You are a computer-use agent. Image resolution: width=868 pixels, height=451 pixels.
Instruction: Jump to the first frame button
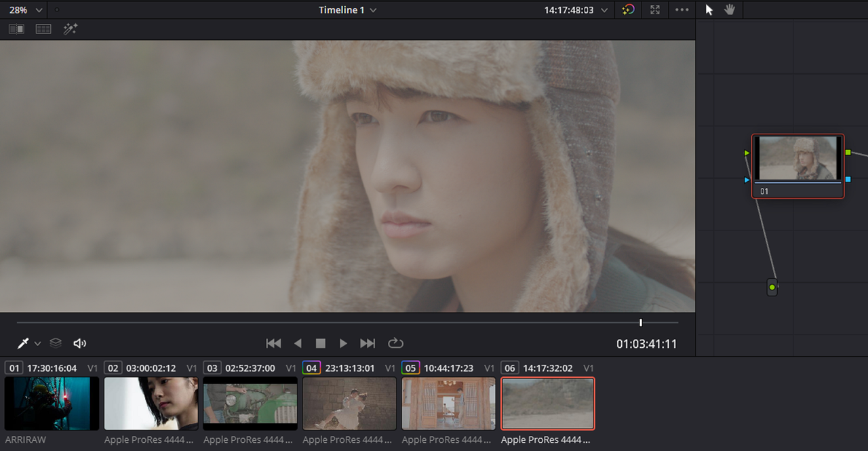tap(273, 343)
